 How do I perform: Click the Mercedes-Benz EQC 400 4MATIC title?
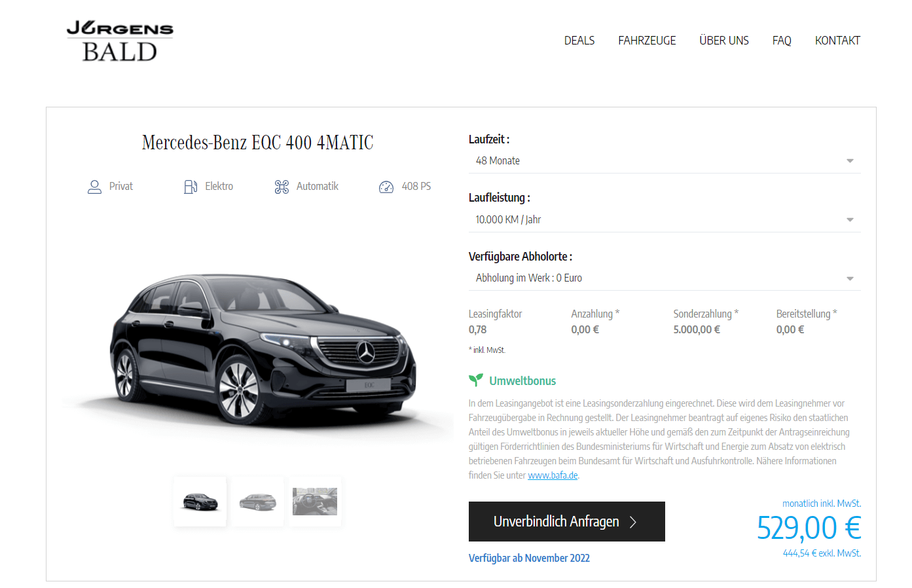(258, 143)
